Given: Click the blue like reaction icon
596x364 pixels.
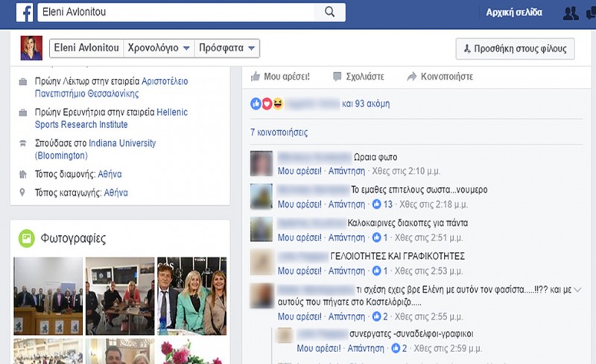Looking at the screenshot, I should coord(257,104).
